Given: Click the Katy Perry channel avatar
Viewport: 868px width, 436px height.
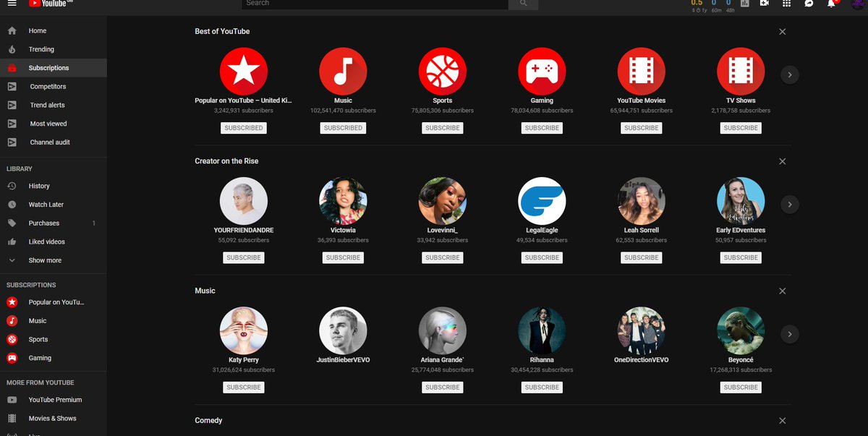Looking at the screenshot, I should (x=244, y=330).
